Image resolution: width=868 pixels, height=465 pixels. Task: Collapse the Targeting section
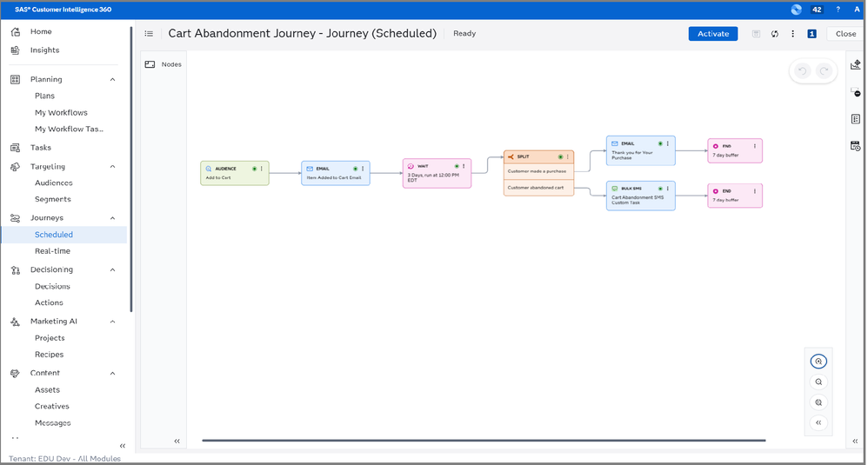(112, 166)
